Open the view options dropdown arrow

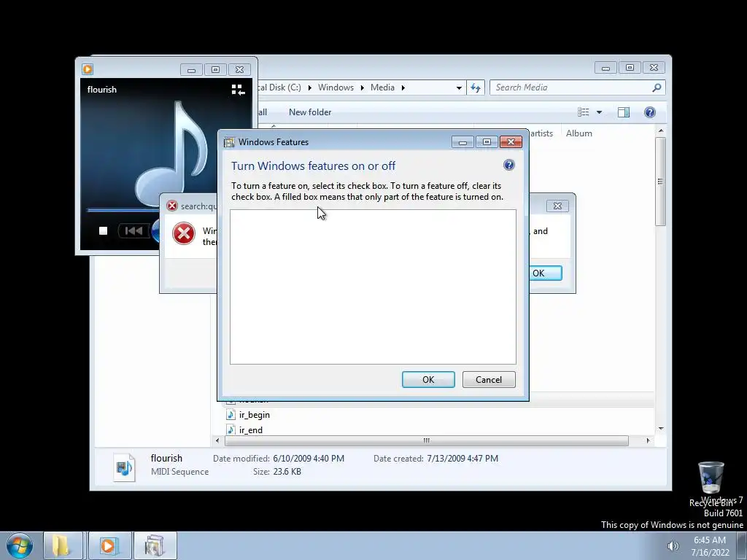600,112
